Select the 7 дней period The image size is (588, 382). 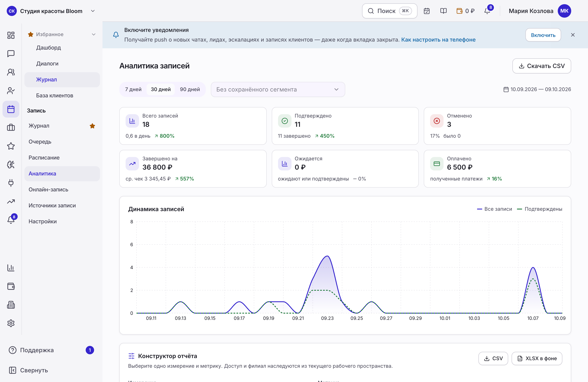(133, 89)
